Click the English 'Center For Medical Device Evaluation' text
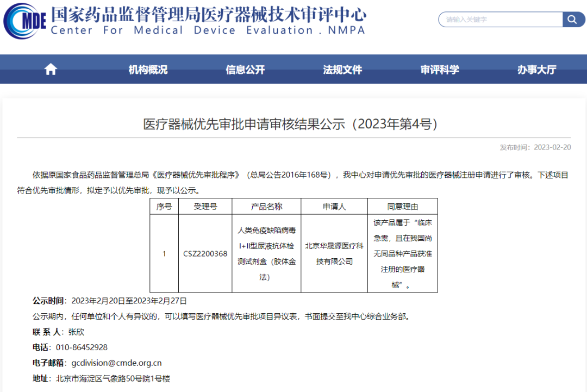587x392 pixels. (x=208, y=31)
